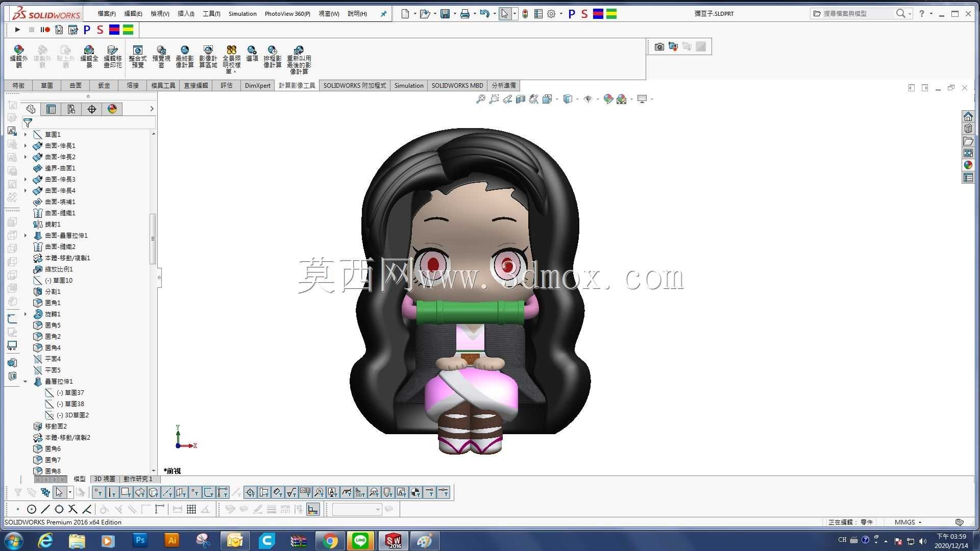Expand the manager panel tabs arrow
This screenshot has width=980, height=551.
pyautogui.click(x=152, y=109)
